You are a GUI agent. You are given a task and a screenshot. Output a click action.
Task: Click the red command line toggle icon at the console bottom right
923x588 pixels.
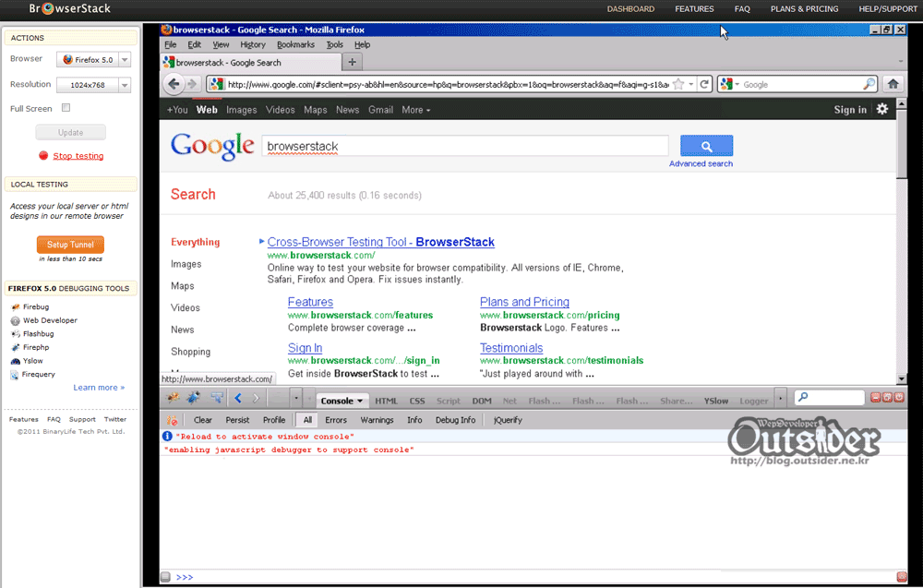(901, 577)
